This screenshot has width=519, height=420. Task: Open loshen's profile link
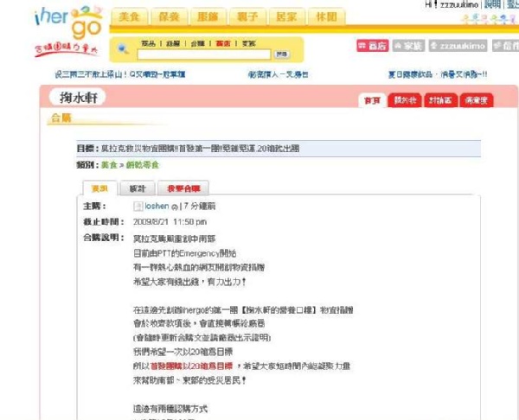coord(157,206)
